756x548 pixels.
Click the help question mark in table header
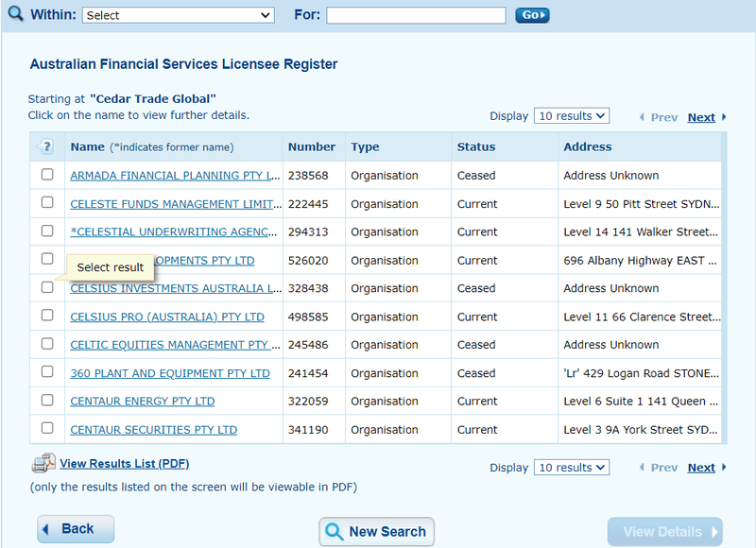(45, 146)
